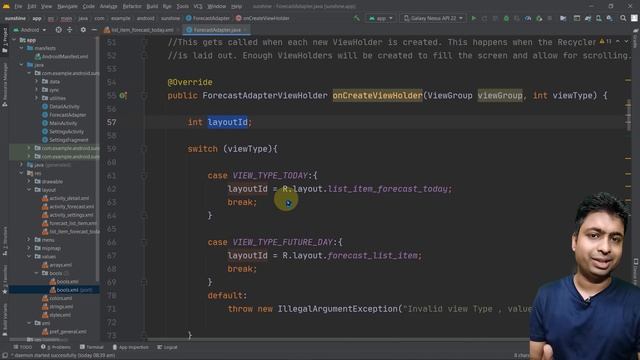Open the app run configuration dropdown
The image size is (640, 360).
click(x=380, y=18)
